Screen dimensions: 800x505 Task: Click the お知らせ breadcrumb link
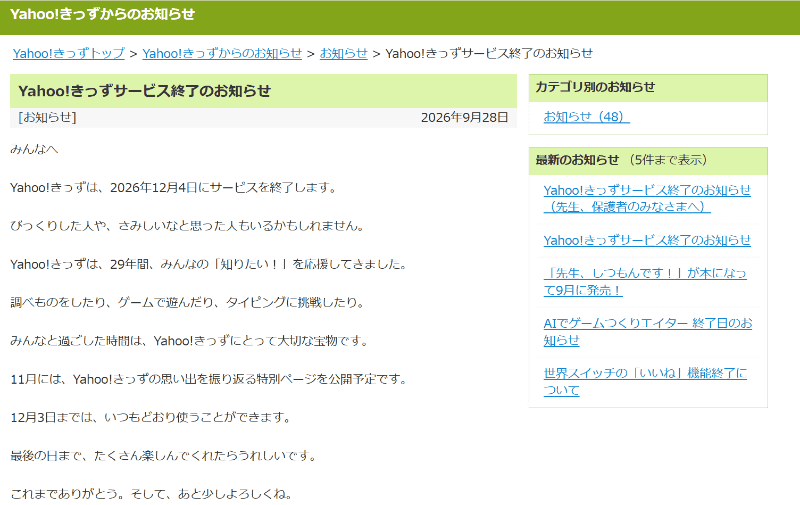[x=343, y=54]
